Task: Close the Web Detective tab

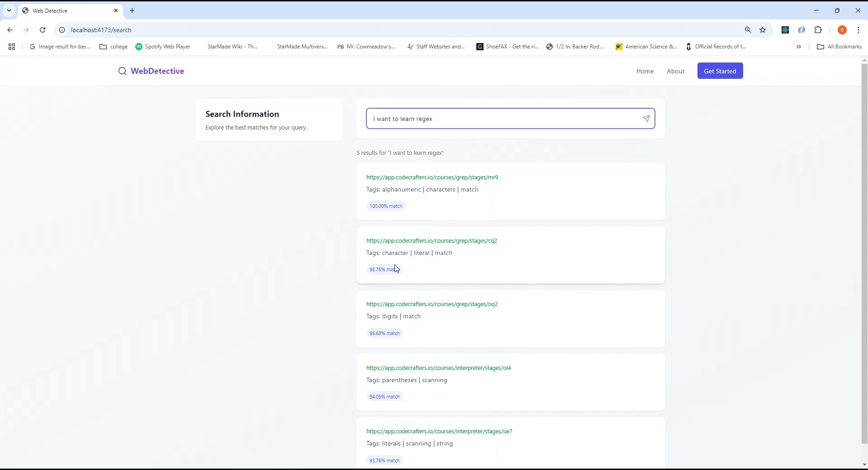Action: coord(116,10)
